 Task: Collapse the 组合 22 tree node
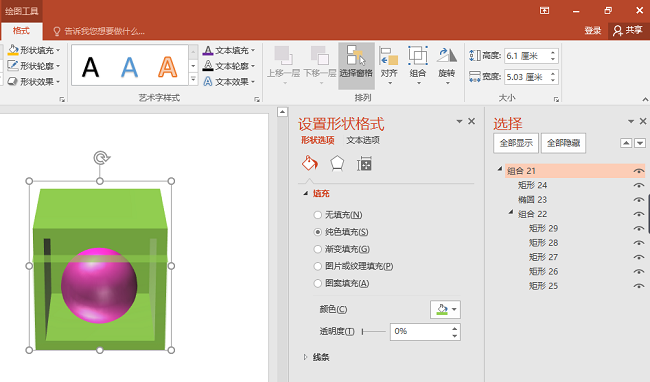511,212
